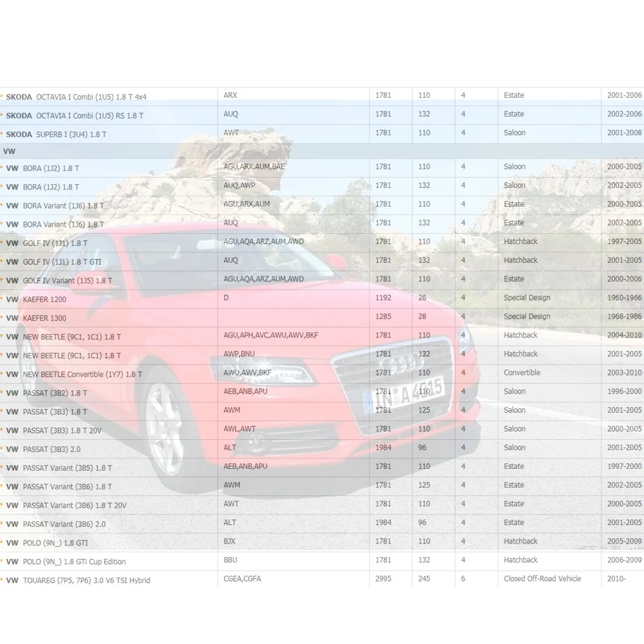Image resolution: width=644 pixels, height=644 pixels.
Task: Select VW PASSAT (3B2) 1.8 T
Action: coord(46,393)
